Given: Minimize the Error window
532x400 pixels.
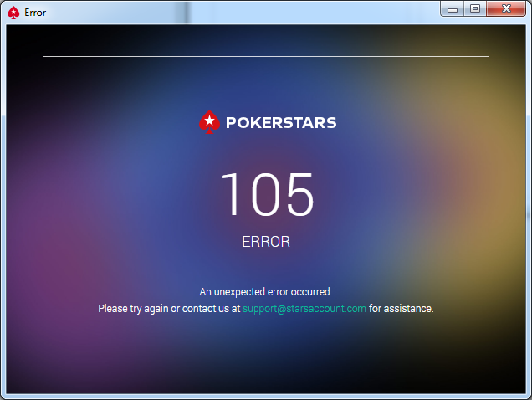Looking at the screenshot, I should [453, 9].
